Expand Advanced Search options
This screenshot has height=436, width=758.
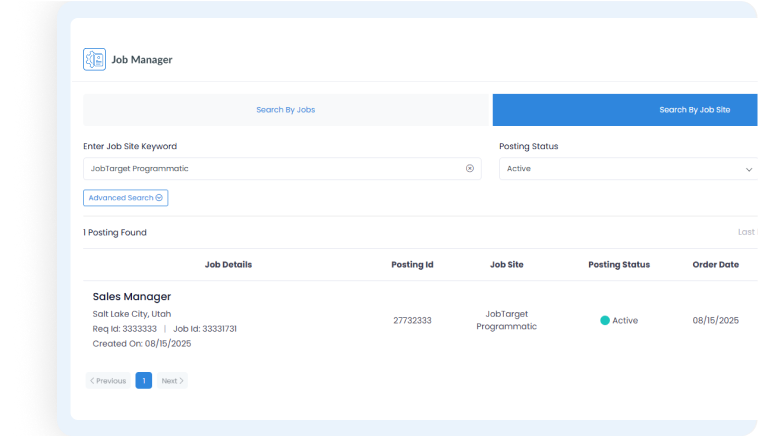125,198
